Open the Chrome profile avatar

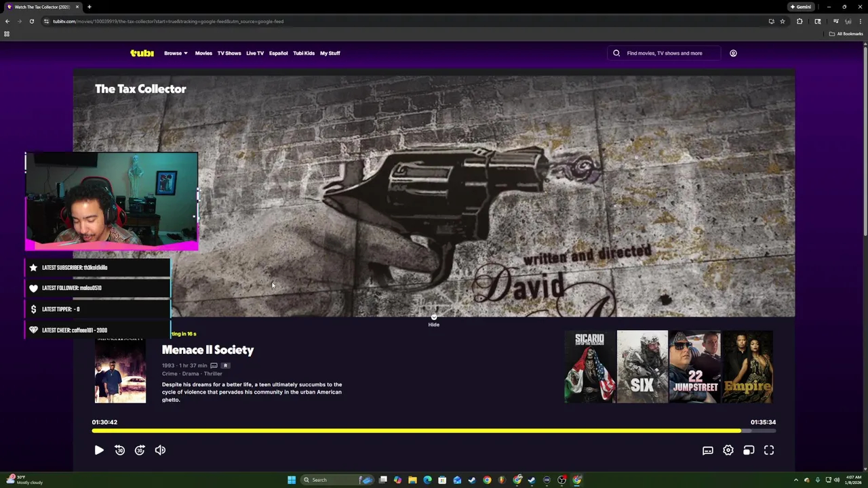(x=848, y=21)
